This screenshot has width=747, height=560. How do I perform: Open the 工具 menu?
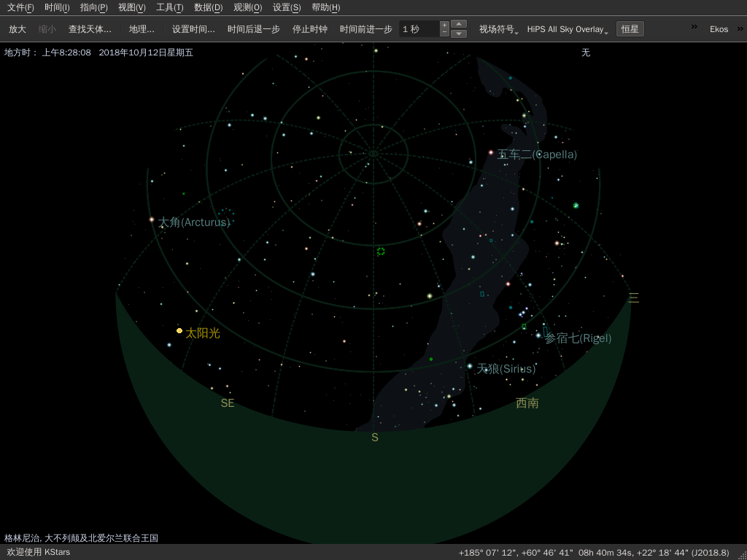(x=169, y=7)
